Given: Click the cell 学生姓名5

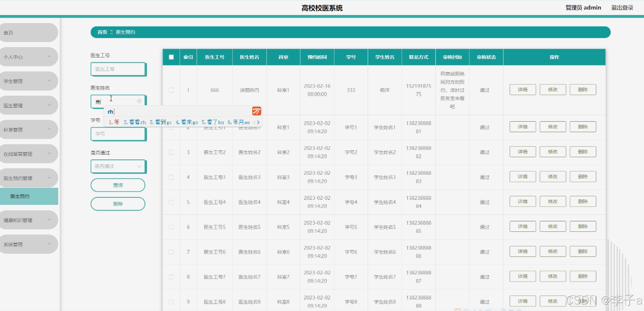Looking at the screenshot, I should point(385,227).
